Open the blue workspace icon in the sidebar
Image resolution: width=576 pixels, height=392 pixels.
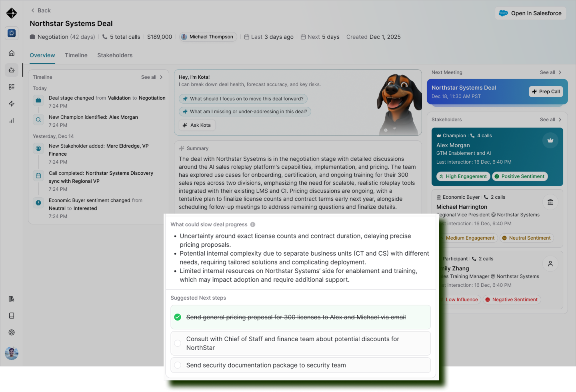point(12,33)
